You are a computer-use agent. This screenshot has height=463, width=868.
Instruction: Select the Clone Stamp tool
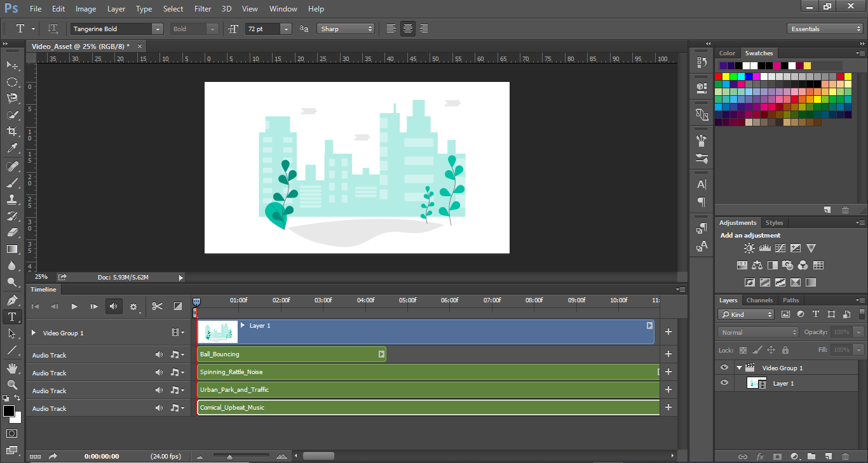pos(11,199)
